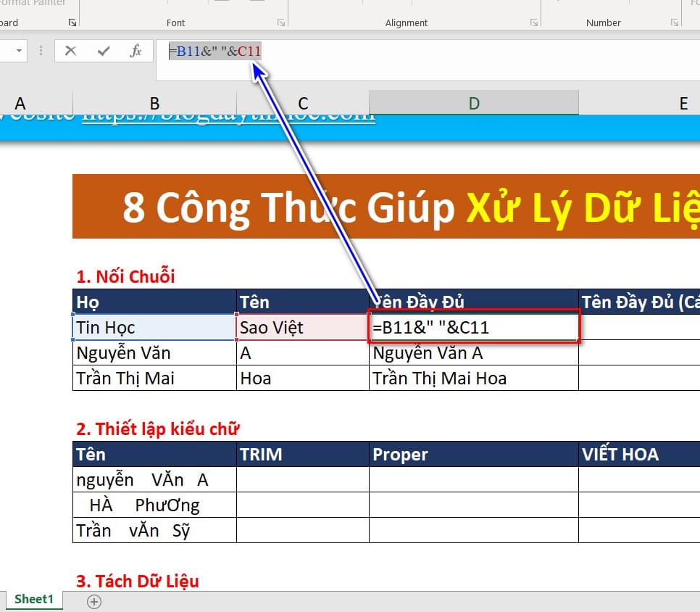
Task: Open Insert Function fx dialog
Action: (136, 51)
